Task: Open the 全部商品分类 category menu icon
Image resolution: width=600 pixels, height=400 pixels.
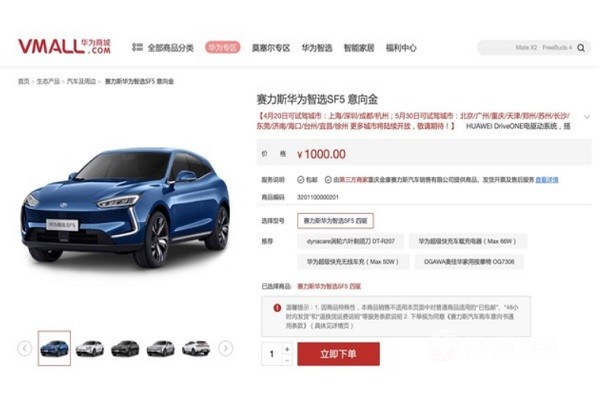Action: point(137,47)
